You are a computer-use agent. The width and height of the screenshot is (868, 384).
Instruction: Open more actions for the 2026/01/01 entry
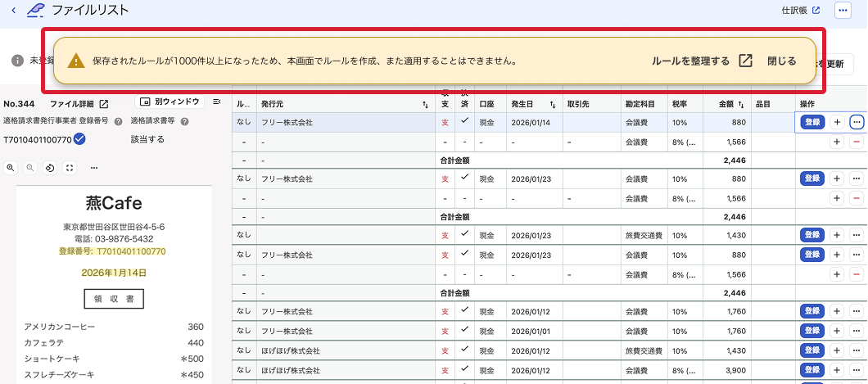(x=857, y=331)
